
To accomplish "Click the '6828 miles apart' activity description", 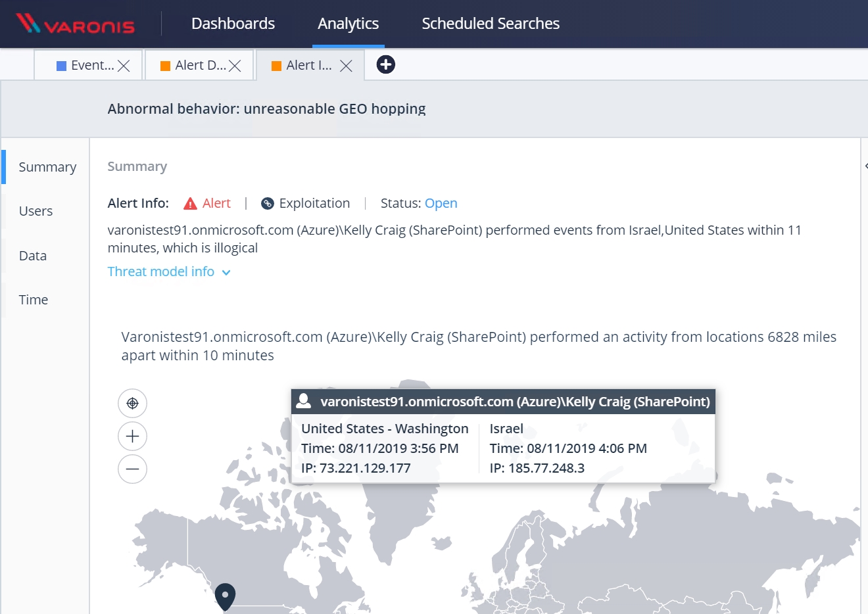I will [x=479, y=346].
